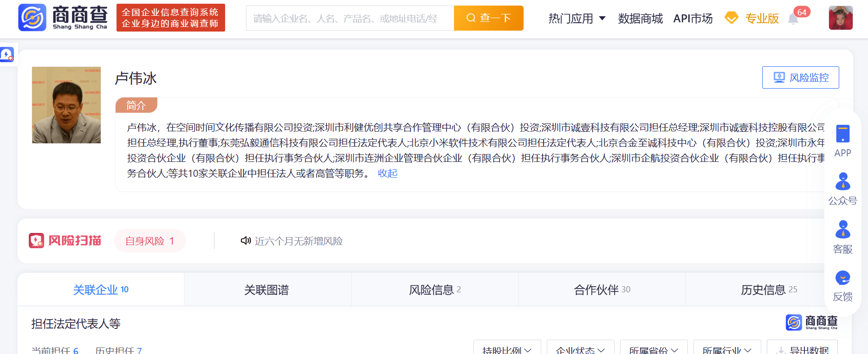Screen dimensions: 868x354
Task: Click the 风险监控 button
Action: pos(801,77)
